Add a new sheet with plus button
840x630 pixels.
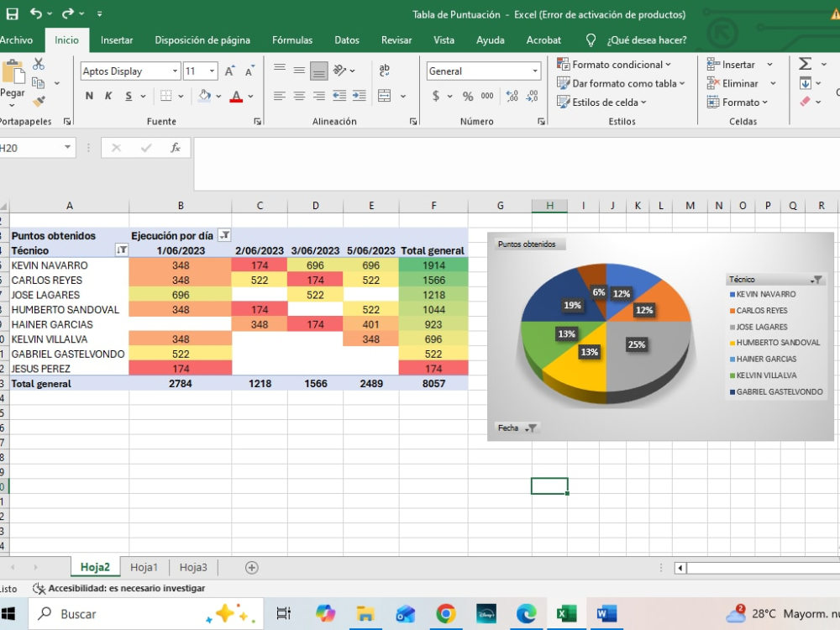coord(251,567)
